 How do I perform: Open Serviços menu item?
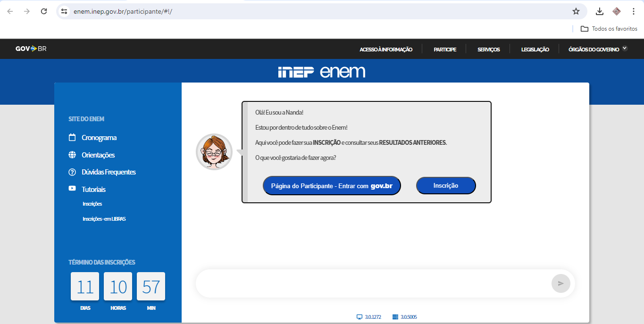point(489,50)
